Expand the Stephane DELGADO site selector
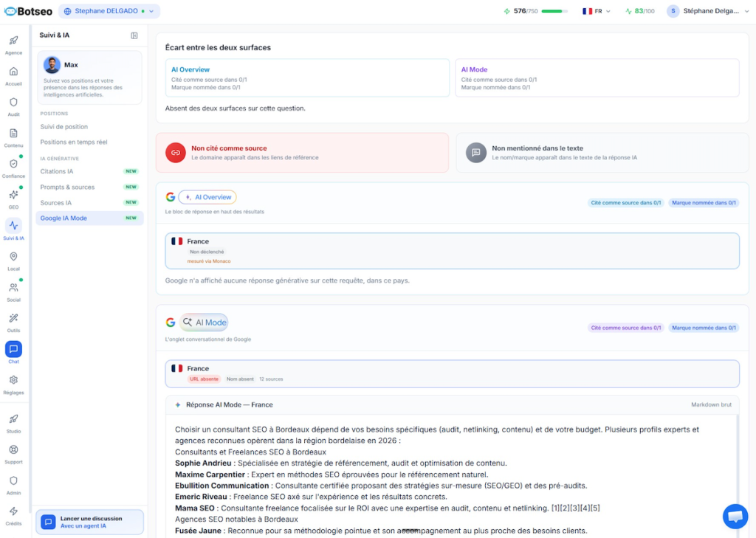Viewport: 756px width, 538px height. (109, 11)
